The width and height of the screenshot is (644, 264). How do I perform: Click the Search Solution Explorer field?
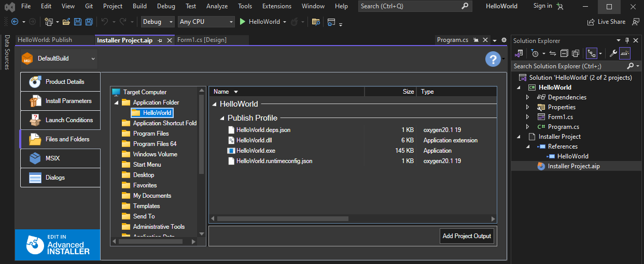576,66
